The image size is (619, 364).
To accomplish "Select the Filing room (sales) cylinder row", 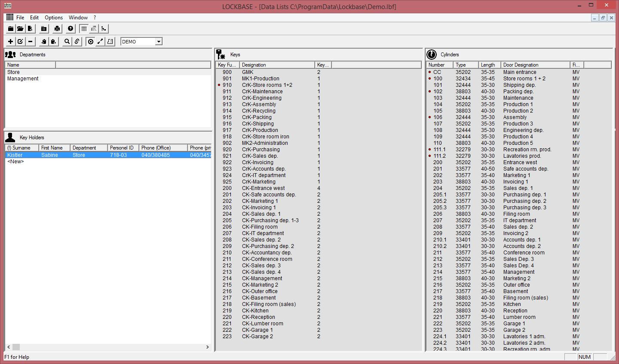I will click(x=519, y=298).
